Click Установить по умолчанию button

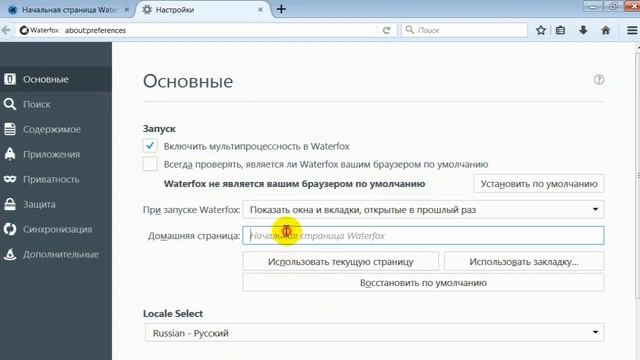(539, 184)
